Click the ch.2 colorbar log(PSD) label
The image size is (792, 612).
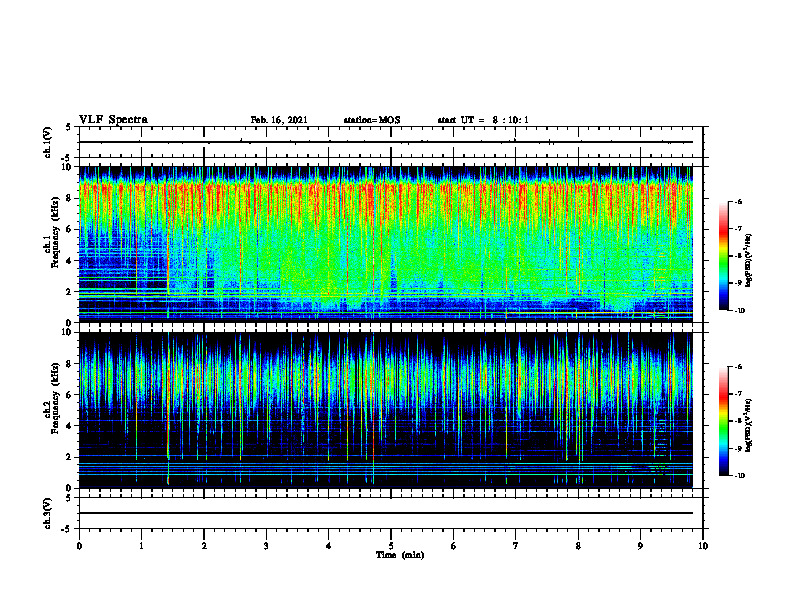(x=749, y=425)
